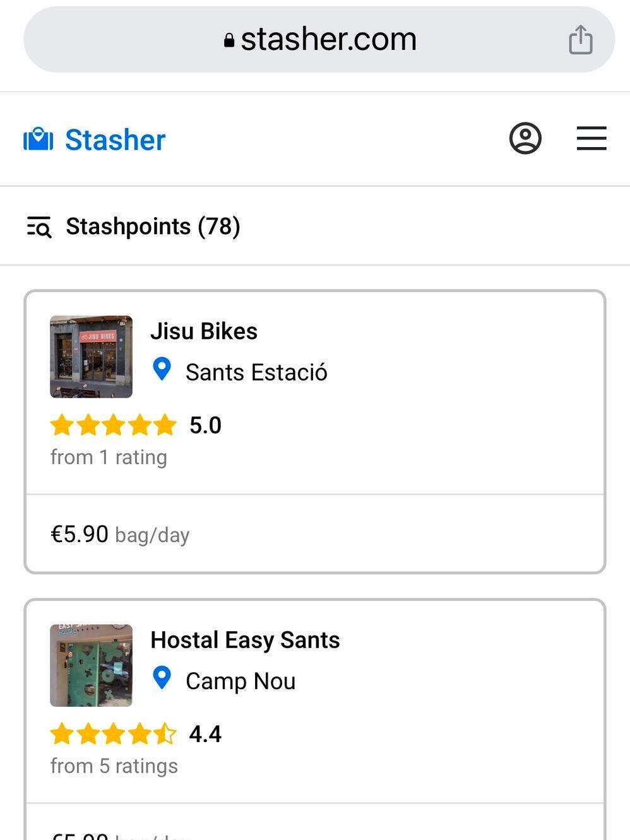Open the Jisu Bikes storefront thumbnail
Image resolution: width=630 pixels, height=840 pixels.
91,357
